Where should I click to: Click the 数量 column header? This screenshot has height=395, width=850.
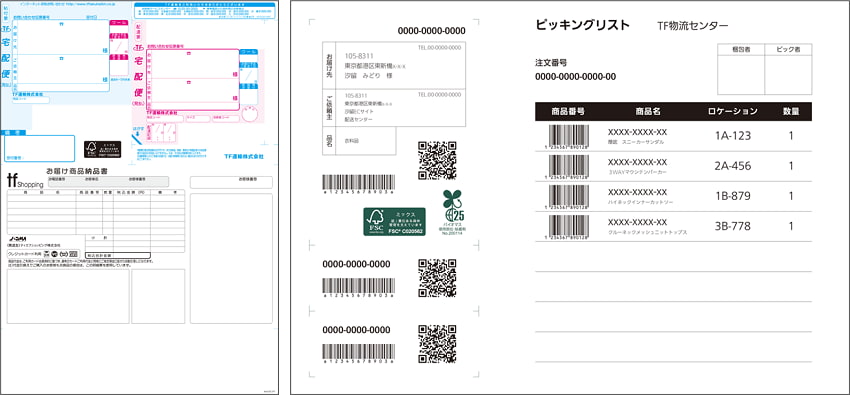click(791, 112)
